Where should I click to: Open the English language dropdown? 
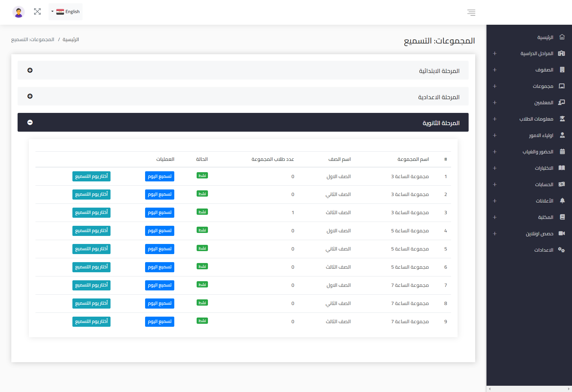click(66, 12)
